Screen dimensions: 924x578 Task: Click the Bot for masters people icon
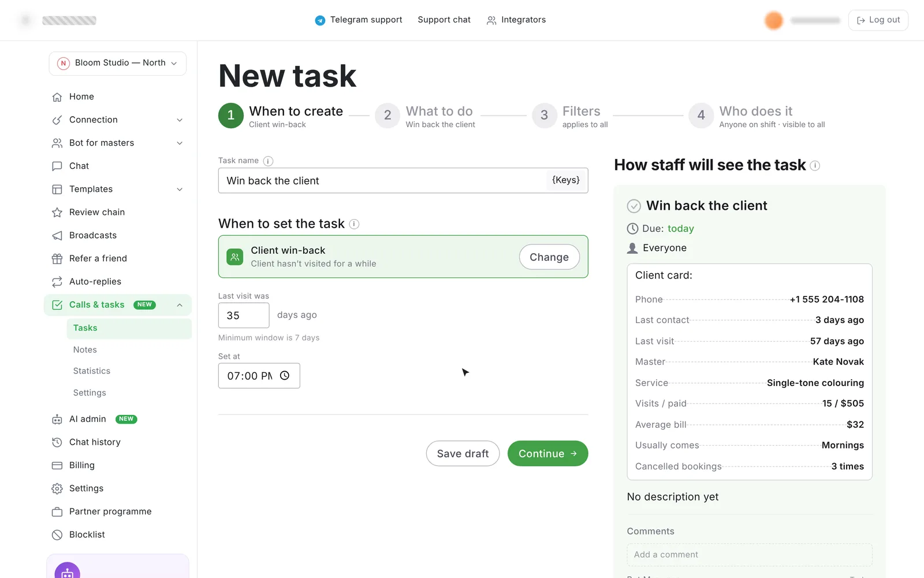[x=57, y=143]
